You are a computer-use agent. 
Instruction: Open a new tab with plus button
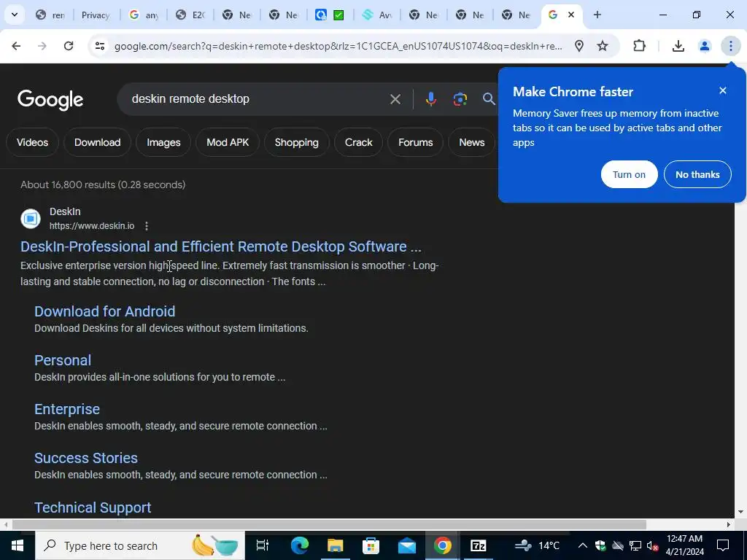[x=597, y=15]
